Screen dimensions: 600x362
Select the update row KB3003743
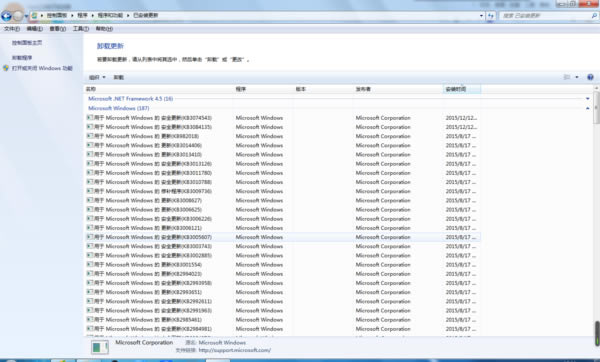pos(282,246)
